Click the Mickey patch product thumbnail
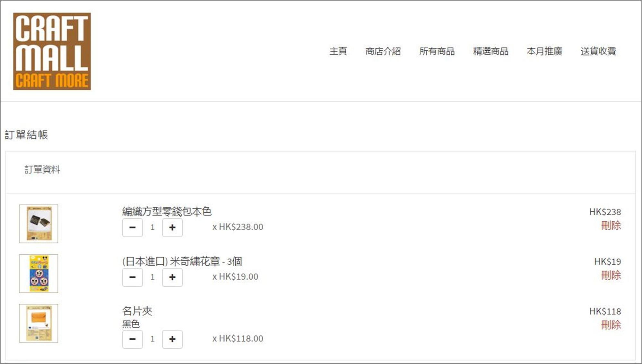Viewport: 642px width, 364px height. point(39,273)
